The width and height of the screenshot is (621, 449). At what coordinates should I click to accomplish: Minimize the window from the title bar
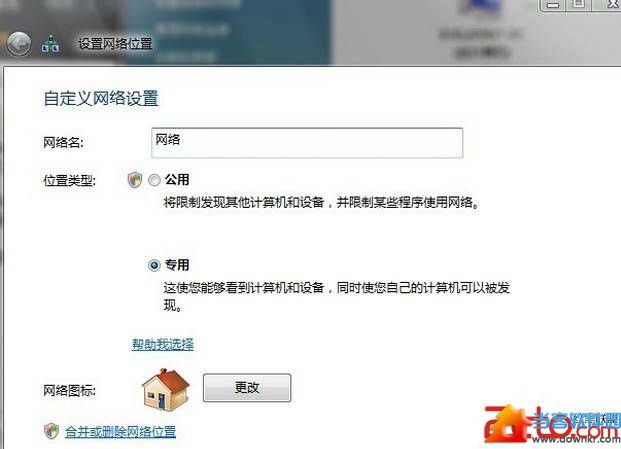pos(553,5)
